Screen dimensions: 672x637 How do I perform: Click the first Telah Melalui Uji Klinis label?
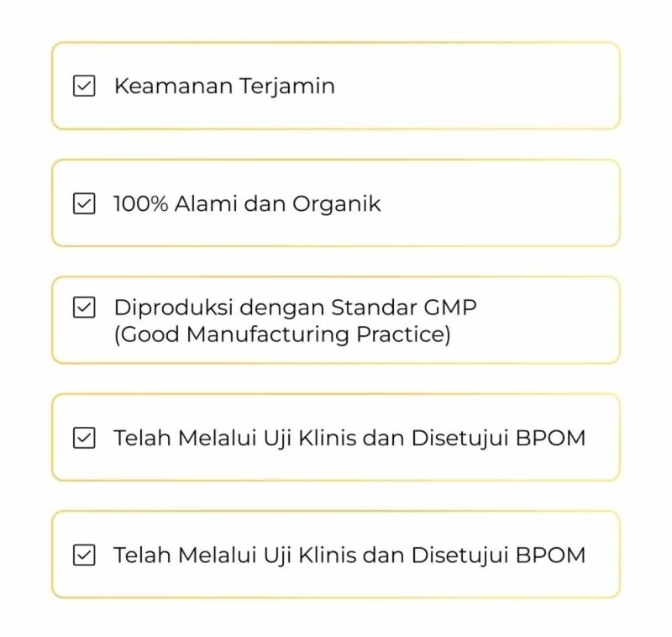click(x=349, y=438)
